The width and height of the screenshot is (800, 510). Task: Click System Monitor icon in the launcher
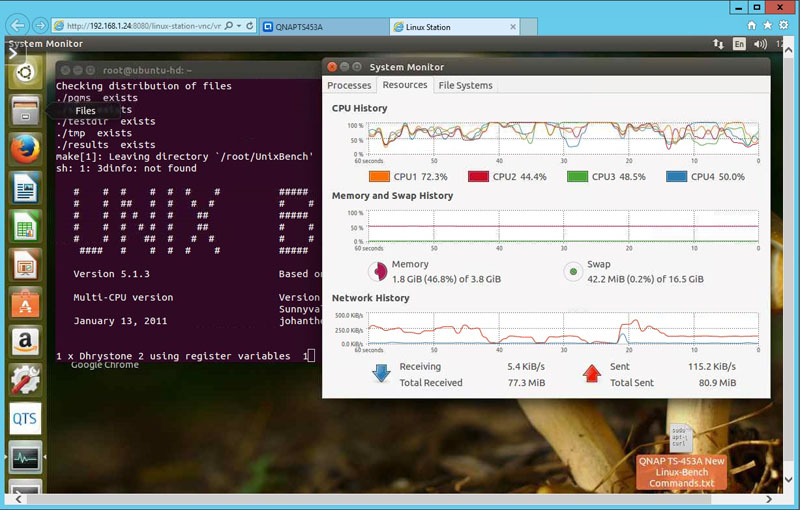(x=25, y=457)
